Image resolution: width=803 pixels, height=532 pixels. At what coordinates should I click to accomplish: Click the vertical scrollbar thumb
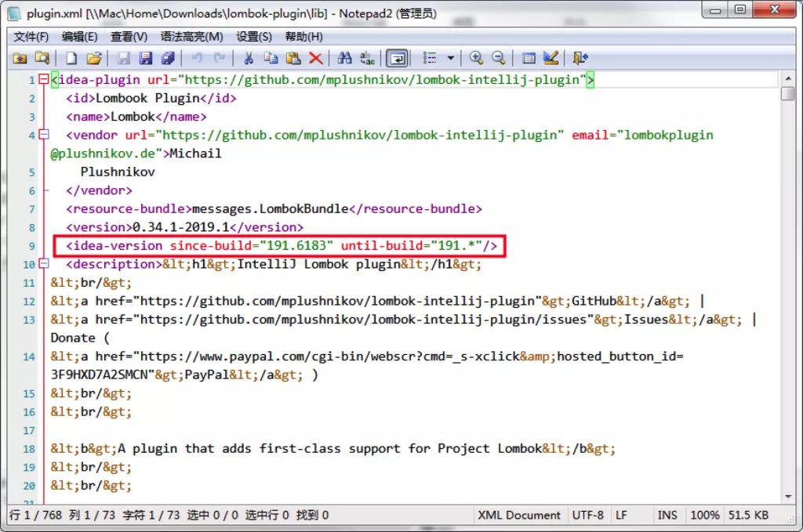click(x=788, y=93)
